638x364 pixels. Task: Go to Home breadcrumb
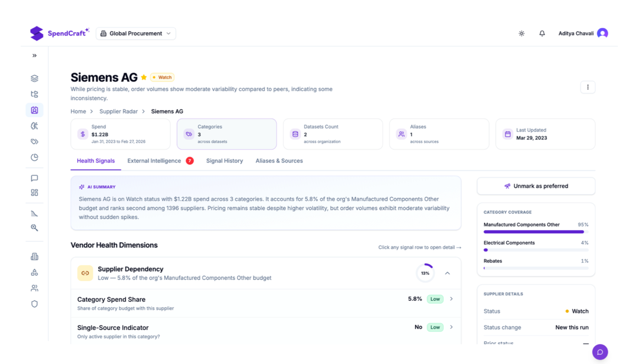click(78, 112)
